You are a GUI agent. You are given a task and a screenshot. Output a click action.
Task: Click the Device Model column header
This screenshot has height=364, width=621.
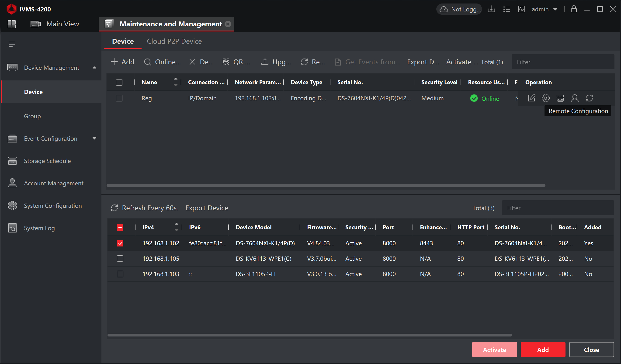[x=253, y=227]
